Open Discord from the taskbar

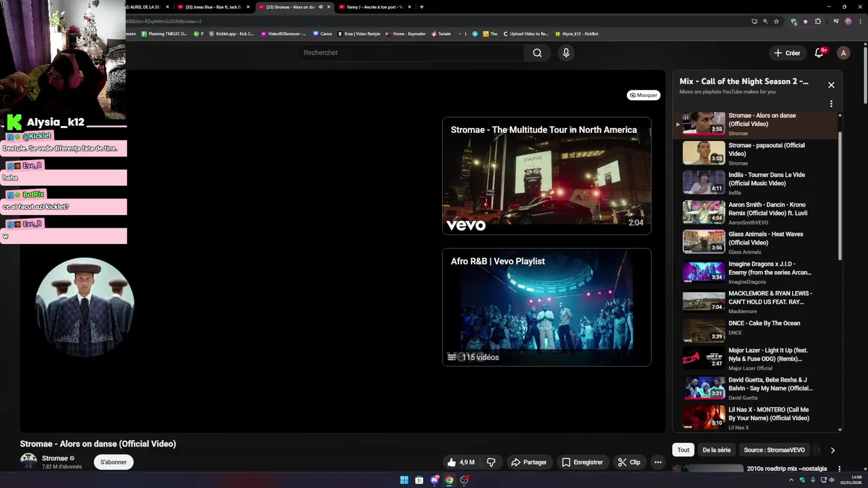[434, 480]
